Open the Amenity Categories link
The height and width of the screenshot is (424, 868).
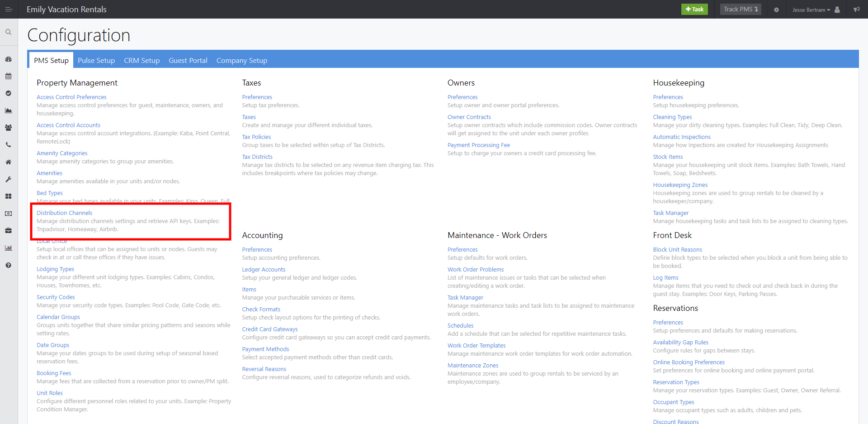[x=62, y=153]
